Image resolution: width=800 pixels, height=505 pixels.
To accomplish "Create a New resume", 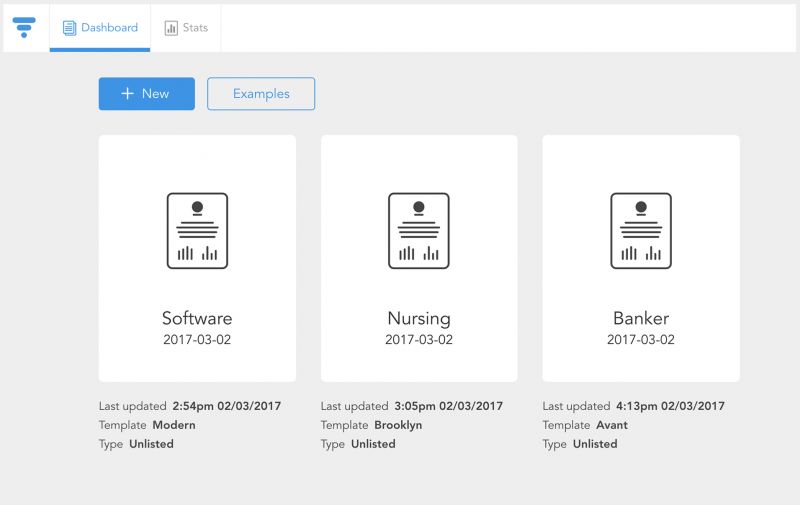I will click(x=147, y=93).
